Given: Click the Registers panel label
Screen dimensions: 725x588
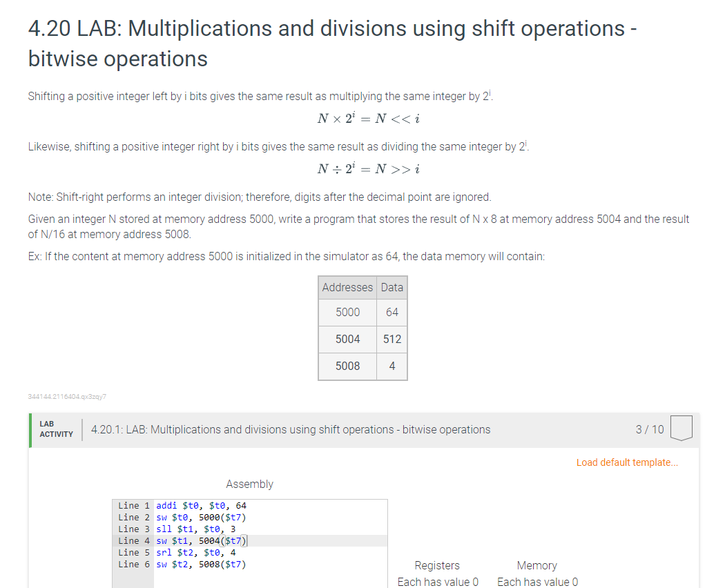Looking at the screenshot, I should point(437,565).
